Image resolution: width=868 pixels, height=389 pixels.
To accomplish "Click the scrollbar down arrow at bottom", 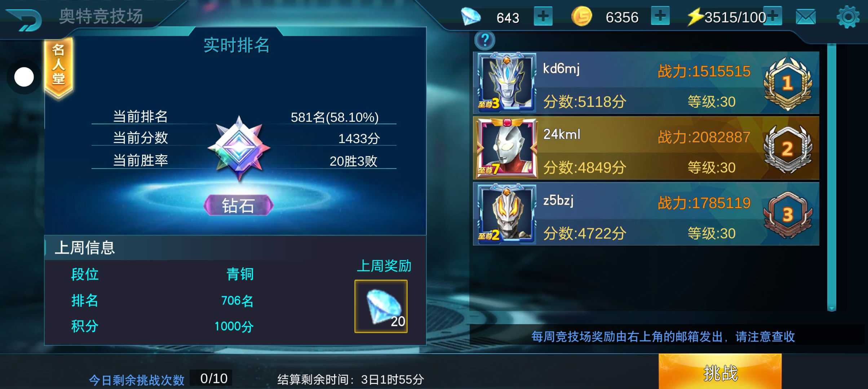I will (832, 308).
